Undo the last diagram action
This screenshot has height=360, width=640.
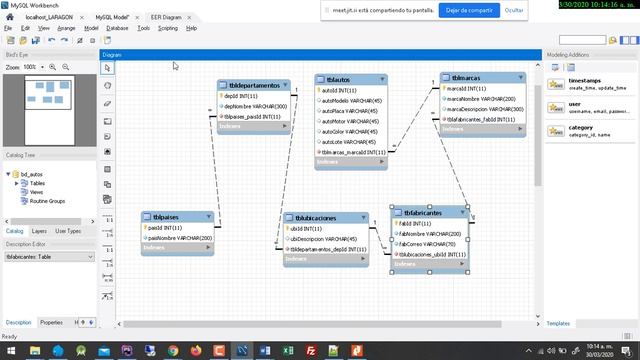point(51,40)
